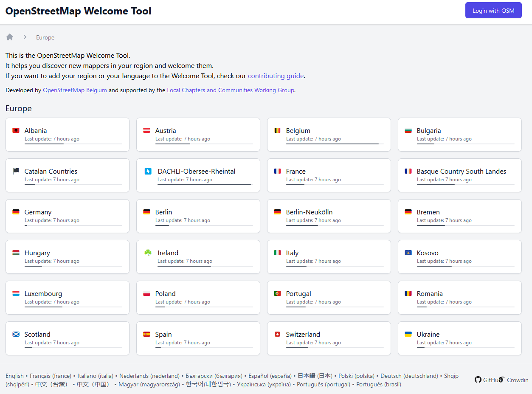The height and width of the screenshot is (394, 532).
Task: Click the Belgium progress bar
Action: (x=335, y=144)
